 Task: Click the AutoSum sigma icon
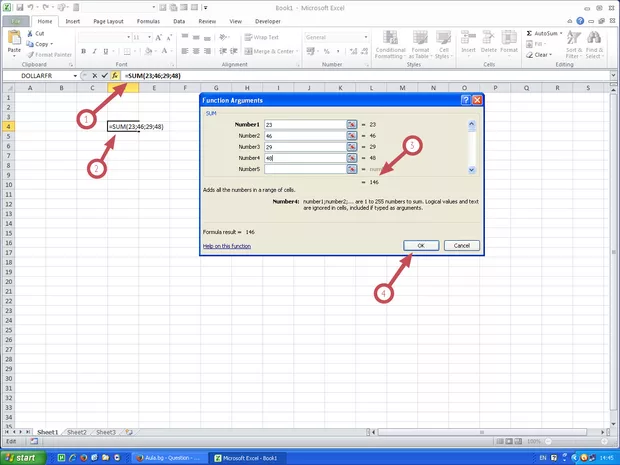click(528, 33)
